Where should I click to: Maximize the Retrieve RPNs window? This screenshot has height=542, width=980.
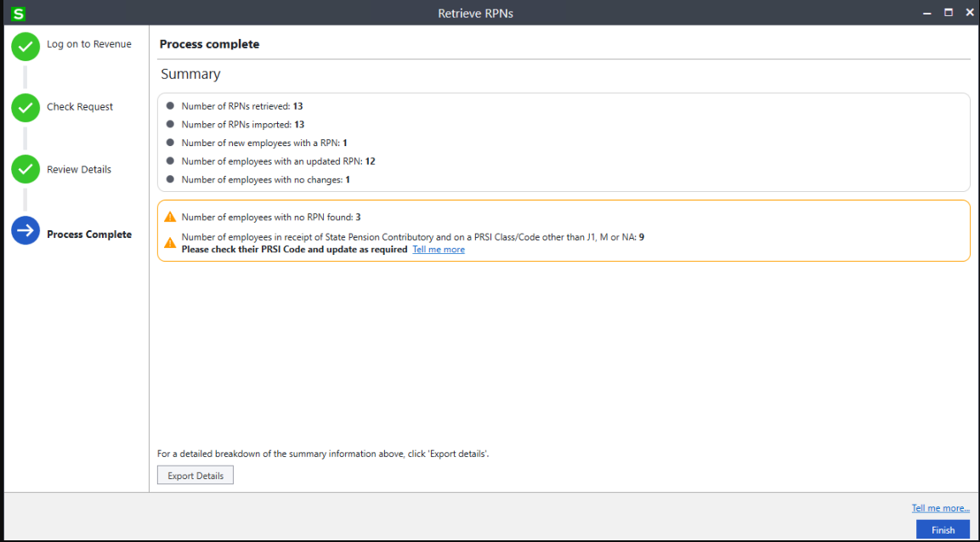tap(948, 13)
